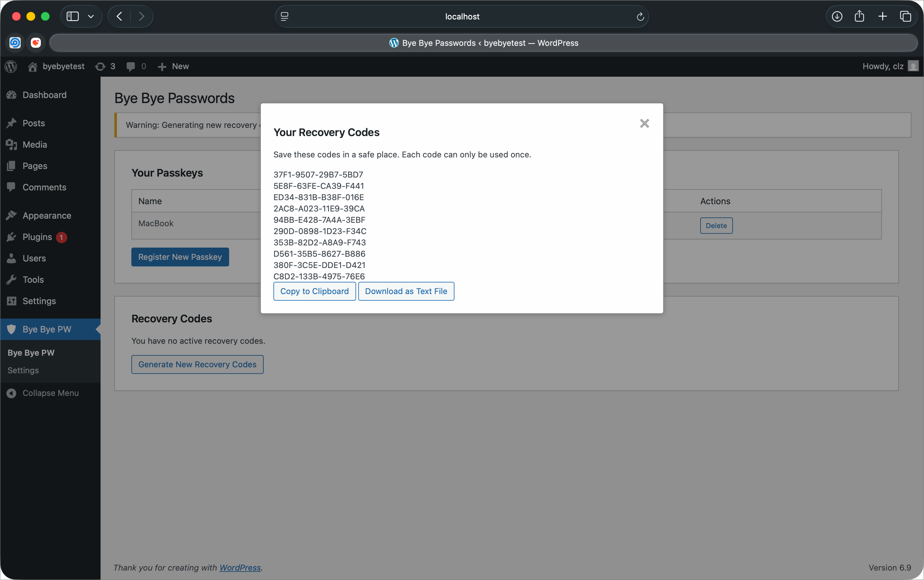Viewport: 924px width, 580px height.
Task: Copy recovery codes to clipboard
Action: tap(314, 291)
